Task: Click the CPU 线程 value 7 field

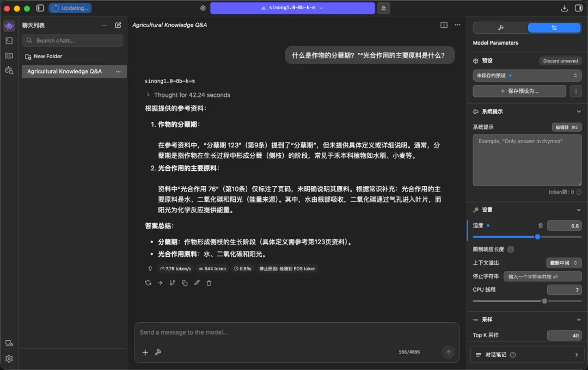Action: click(x=565, y=290)
